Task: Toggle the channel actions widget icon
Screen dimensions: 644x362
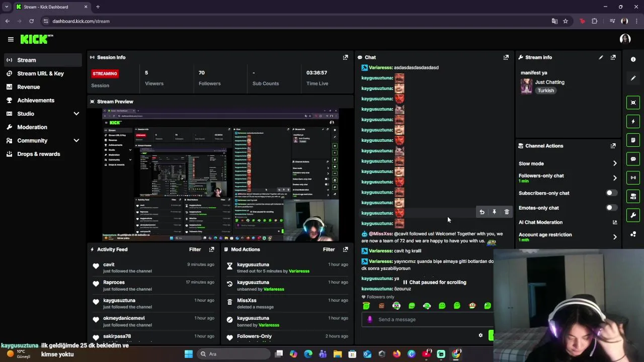Action: pyautogui.click(x=633, y=196)
